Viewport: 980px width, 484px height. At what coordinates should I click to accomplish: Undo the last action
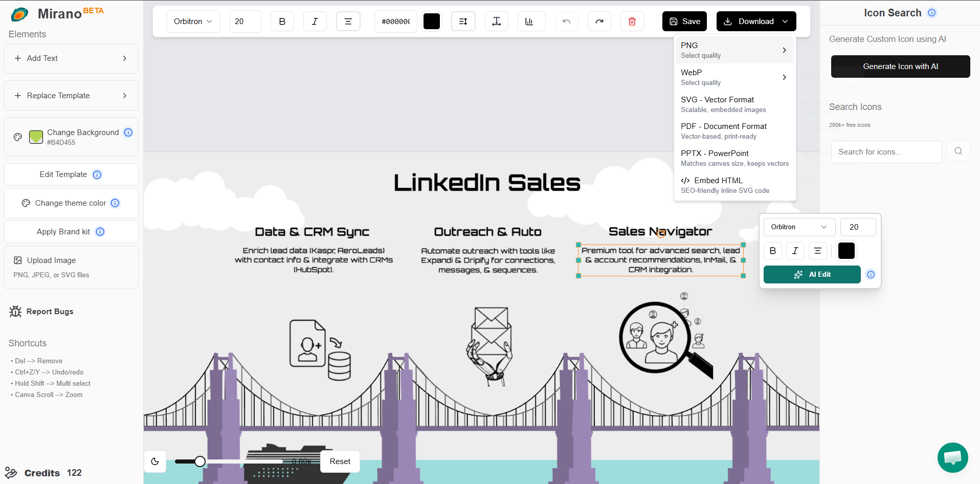pyautogui.click(x=566, y=21)
